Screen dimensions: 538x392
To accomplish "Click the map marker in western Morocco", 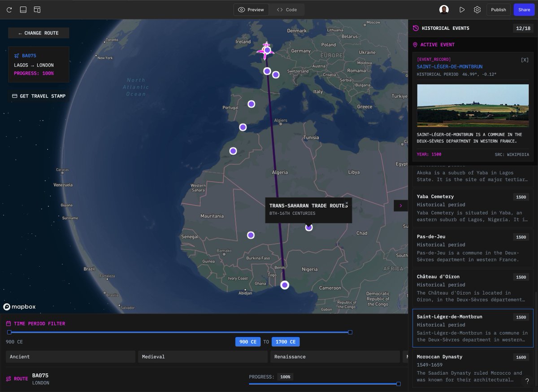I will 233,151.
